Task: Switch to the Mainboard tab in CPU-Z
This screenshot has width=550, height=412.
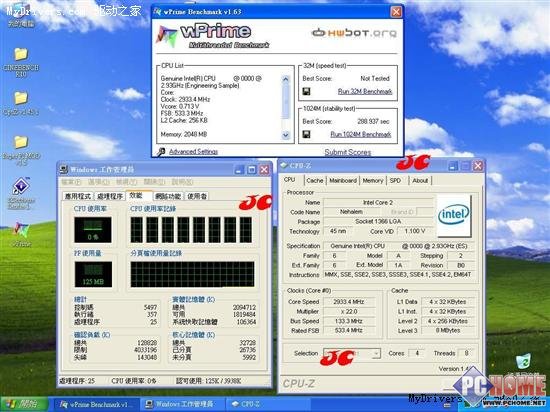Action: (x=343, y=181)
